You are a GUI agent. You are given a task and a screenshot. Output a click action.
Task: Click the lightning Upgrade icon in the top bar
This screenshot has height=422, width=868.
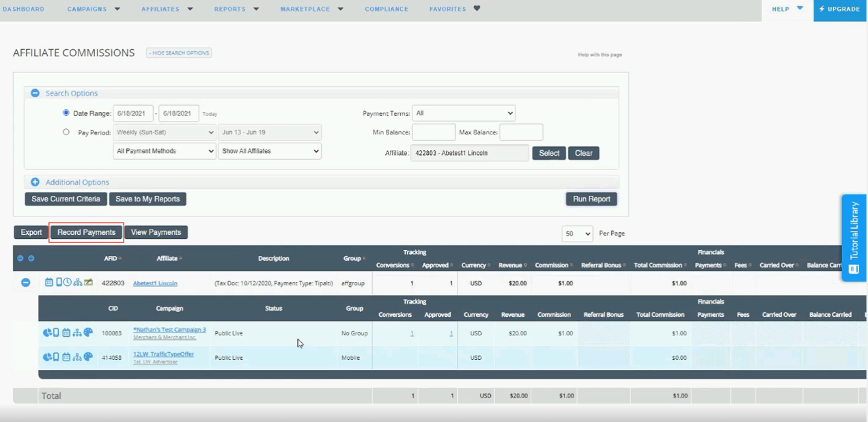pos(822,9)
